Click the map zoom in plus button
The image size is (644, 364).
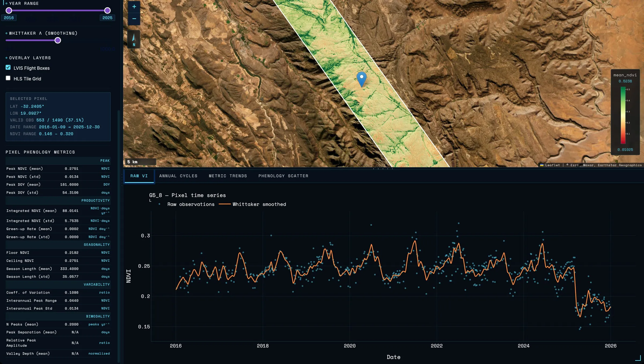[134, 7]
